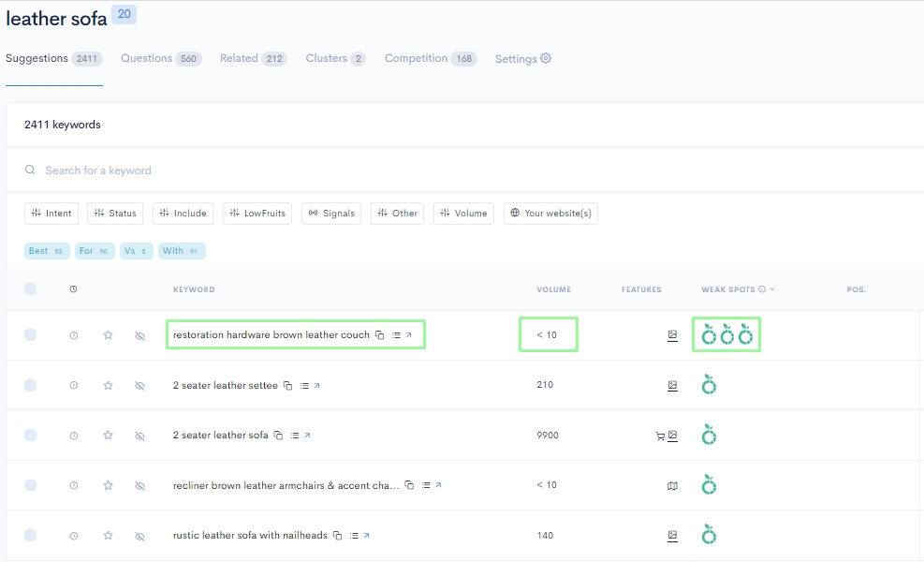Copy keyword '2 seater leather sofa'

pyautogui.click(x=278, y=436)
